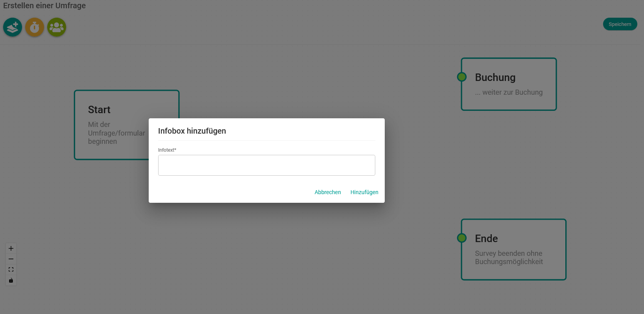
Task: Zoom in with the plus control
Action: click(11, 248)
